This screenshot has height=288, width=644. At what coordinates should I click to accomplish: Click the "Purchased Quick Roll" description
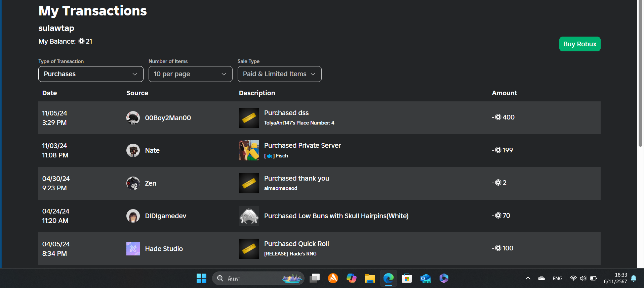[296, 244]
